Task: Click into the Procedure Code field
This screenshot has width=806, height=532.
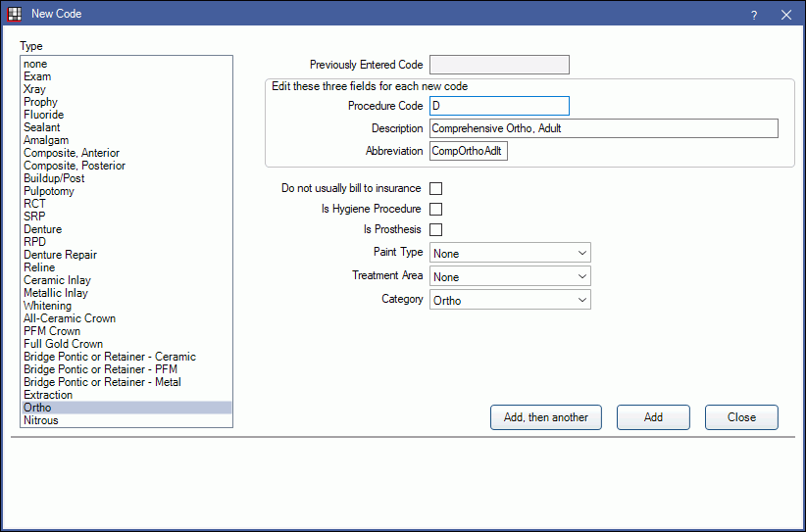Action: pos(499,106)
